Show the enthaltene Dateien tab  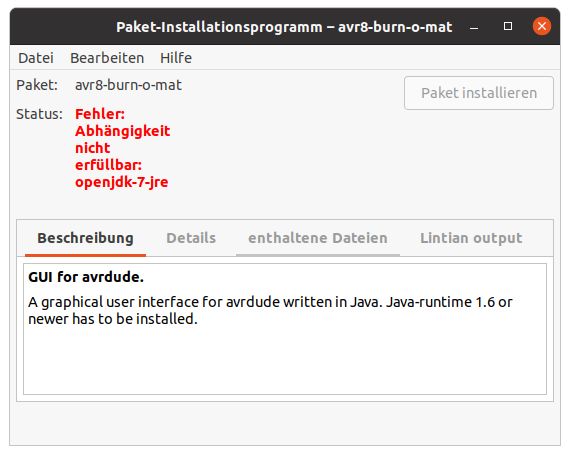318,238
